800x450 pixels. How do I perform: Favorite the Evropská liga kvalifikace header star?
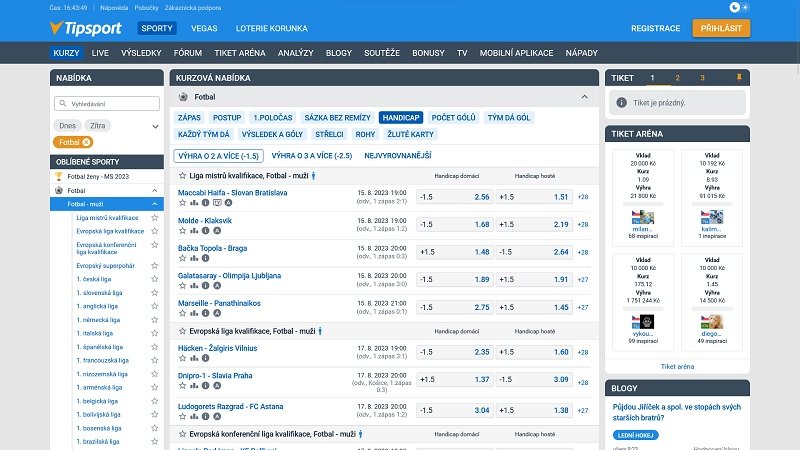point(182,331)
